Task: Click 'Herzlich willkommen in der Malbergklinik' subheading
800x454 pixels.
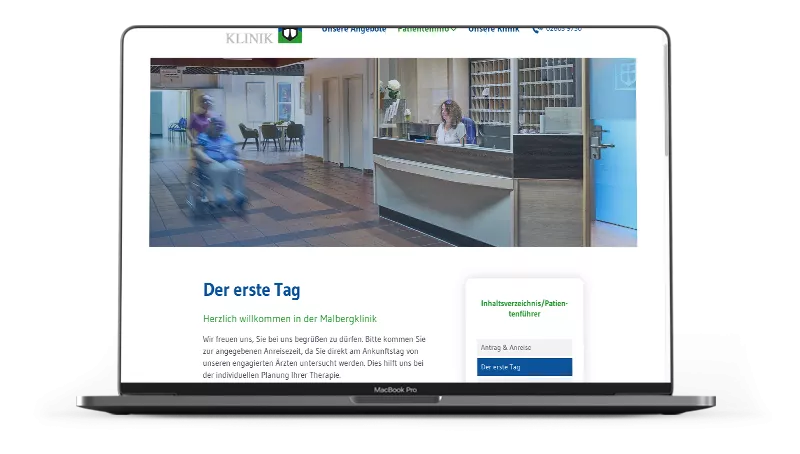Action: click(x=290, y=319)
